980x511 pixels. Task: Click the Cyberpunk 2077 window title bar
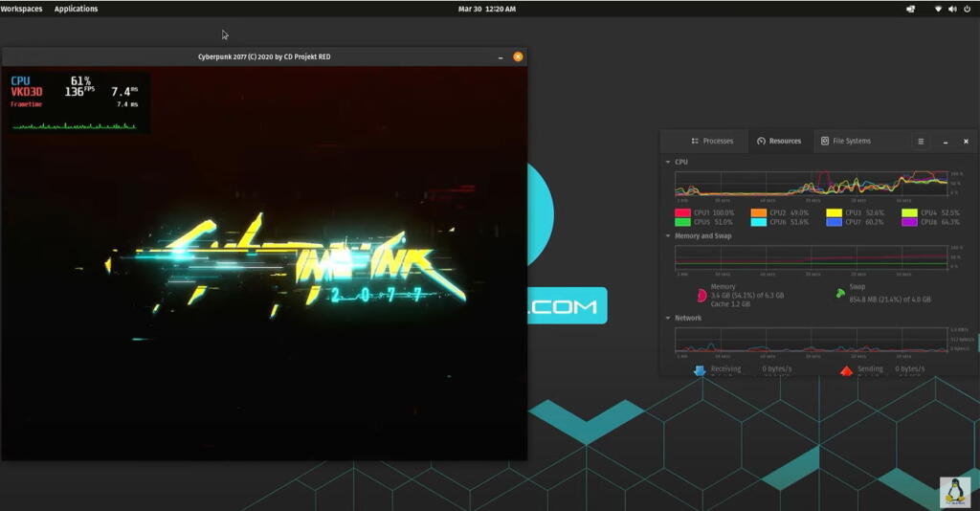(264, 56)
